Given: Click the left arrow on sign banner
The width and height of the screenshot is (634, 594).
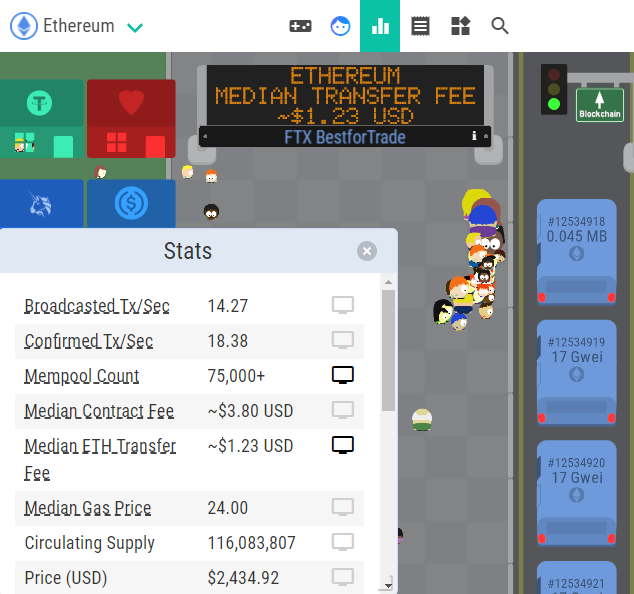Looking at the screenshot, I should pyautogui.click(x=205, y=136).
